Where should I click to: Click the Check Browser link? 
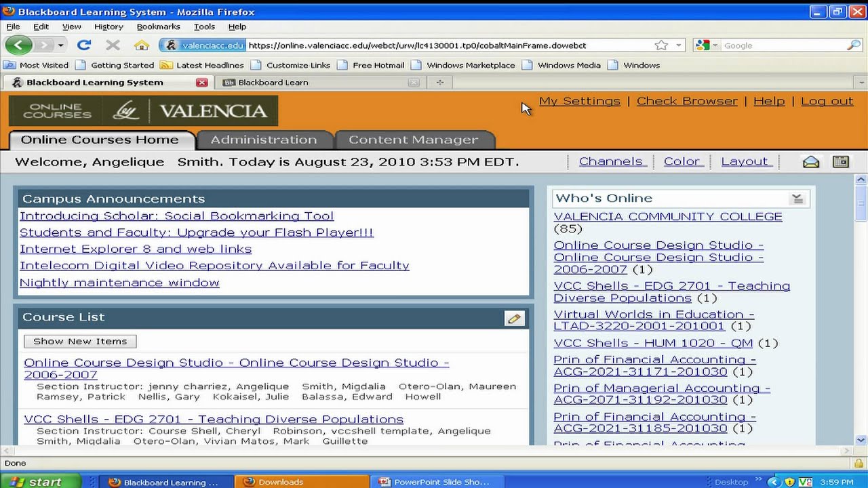pyautogui.click(x=687, y=101)
